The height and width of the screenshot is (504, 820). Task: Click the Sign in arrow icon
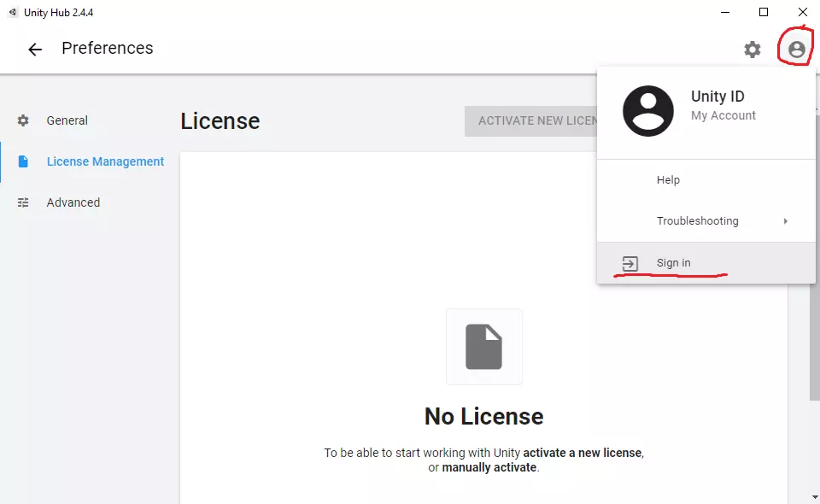(630, 263)
